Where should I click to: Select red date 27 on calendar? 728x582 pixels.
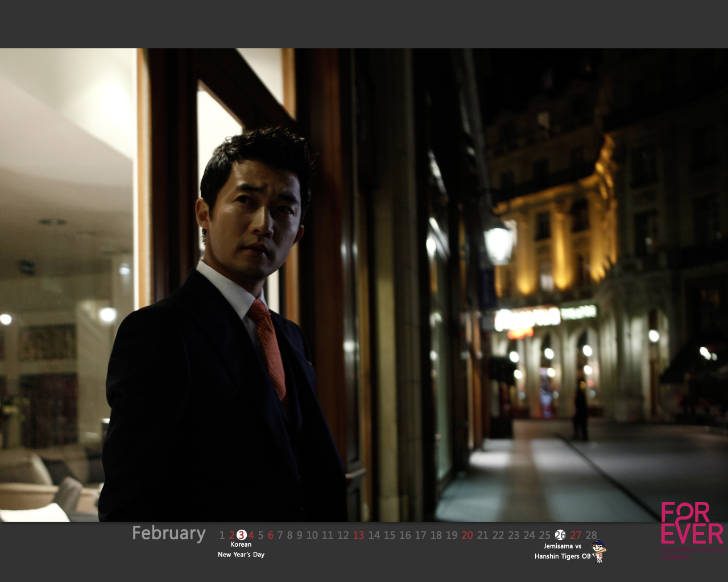coord(576,535)
